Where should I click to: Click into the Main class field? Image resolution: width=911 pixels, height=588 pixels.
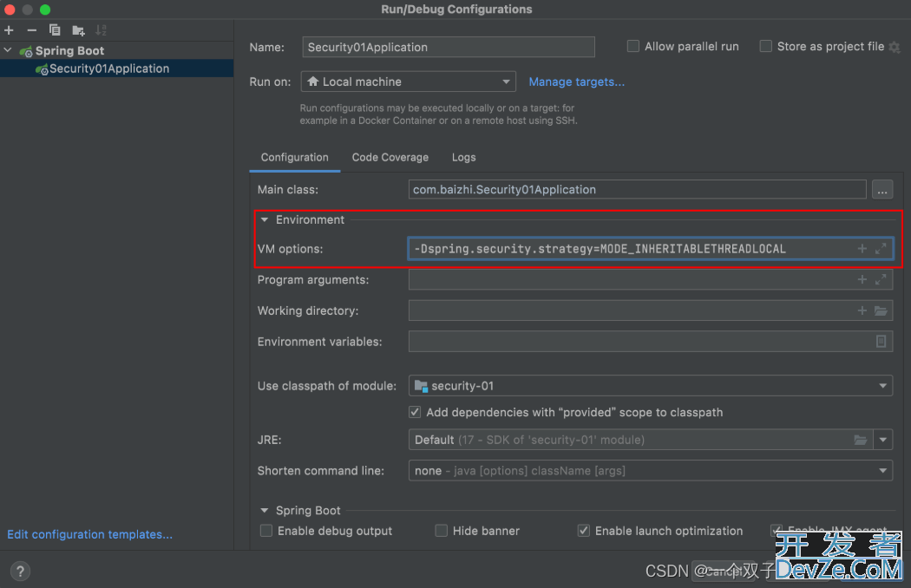(x=637, y=190)
